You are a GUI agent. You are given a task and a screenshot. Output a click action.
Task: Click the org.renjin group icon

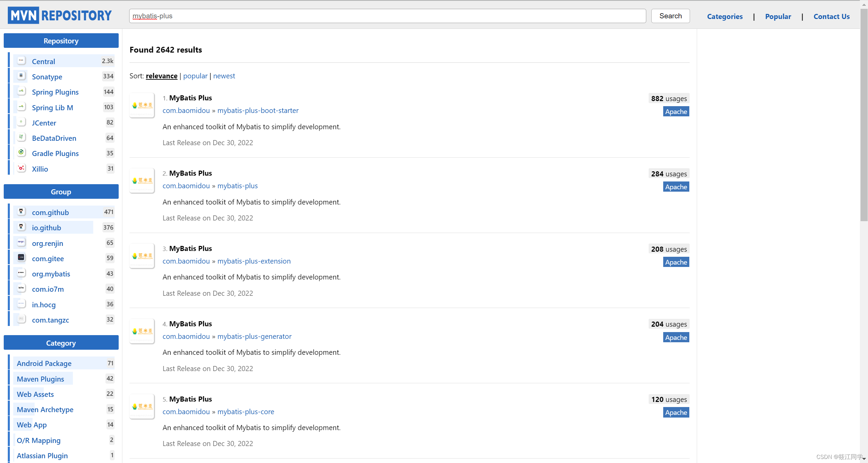[21, 243]
